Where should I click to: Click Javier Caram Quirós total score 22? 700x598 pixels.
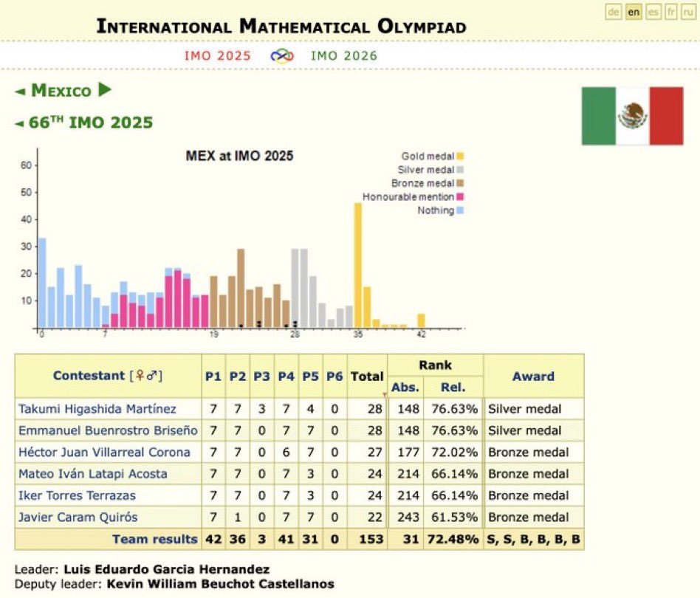point(375,518)
